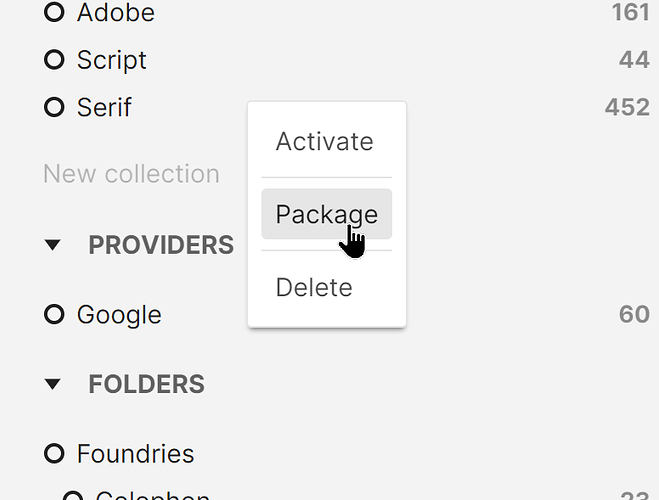Select the Script collection name
The width and height of the screenshot is (659, 500).
coord(112,60)
